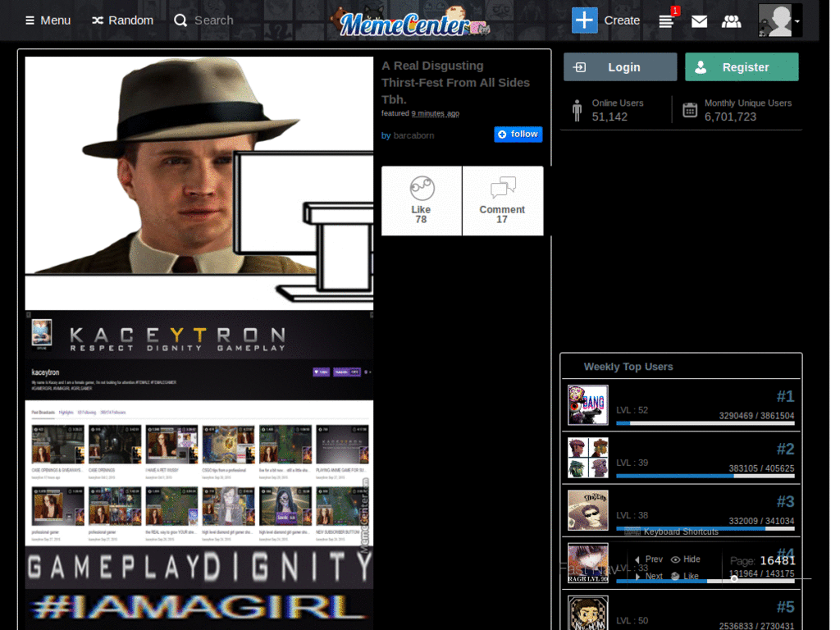
Task: Open the friends group icon
Action: (x=731, y=21)
